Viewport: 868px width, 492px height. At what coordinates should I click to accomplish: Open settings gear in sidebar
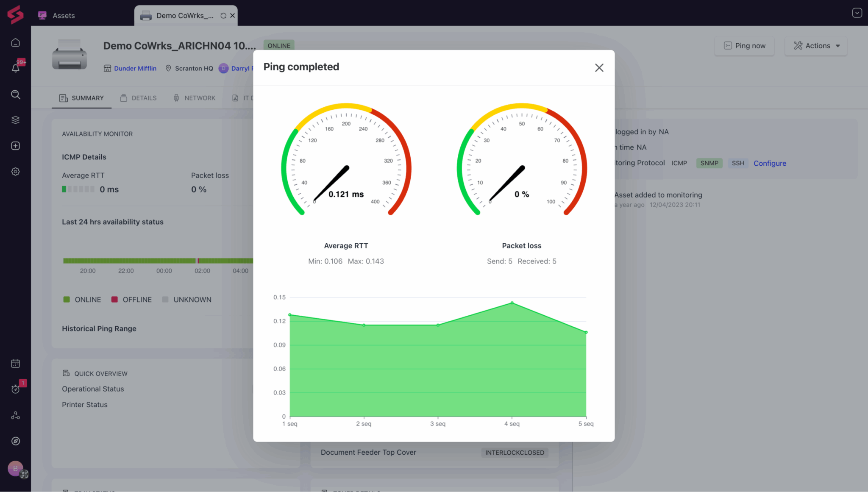(16, 172)
